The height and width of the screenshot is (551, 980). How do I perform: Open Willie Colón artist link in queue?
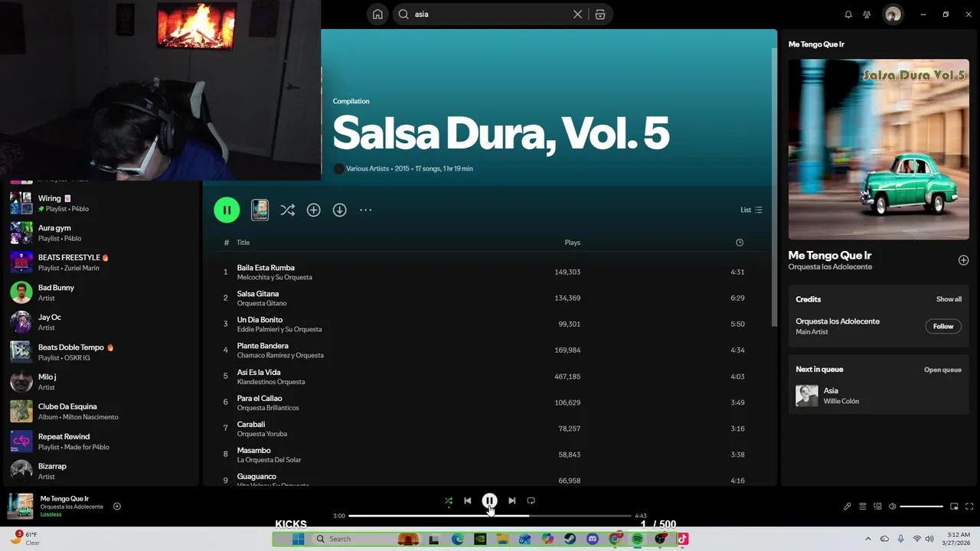click(x=841, y=401)
